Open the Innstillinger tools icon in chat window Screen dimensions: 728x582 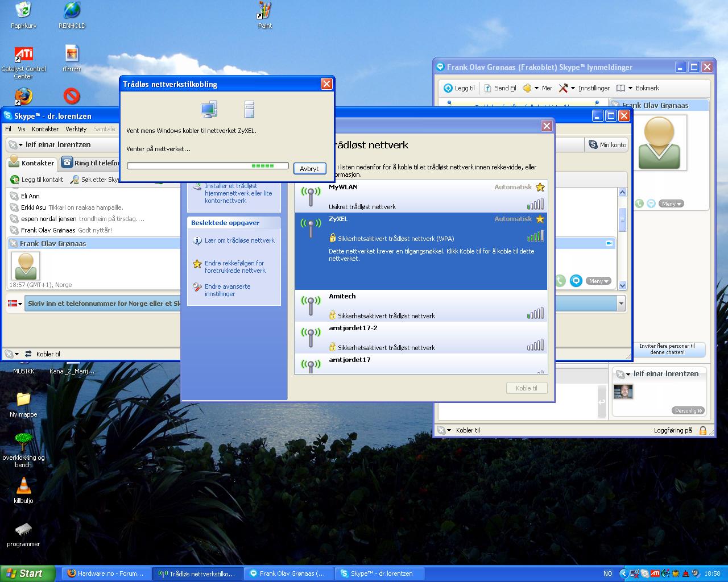point(563,88)
